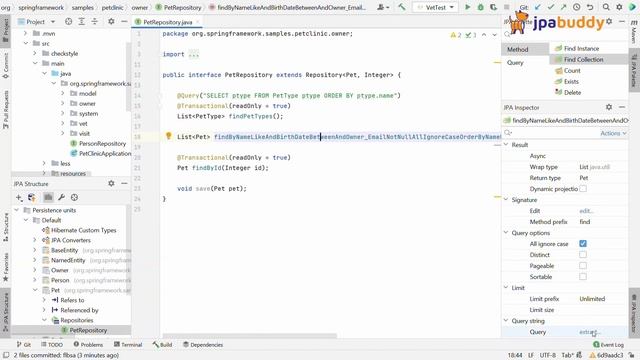Collapse the main folder
Viewport: 640px width, 360px height.
tap(35, 63)
